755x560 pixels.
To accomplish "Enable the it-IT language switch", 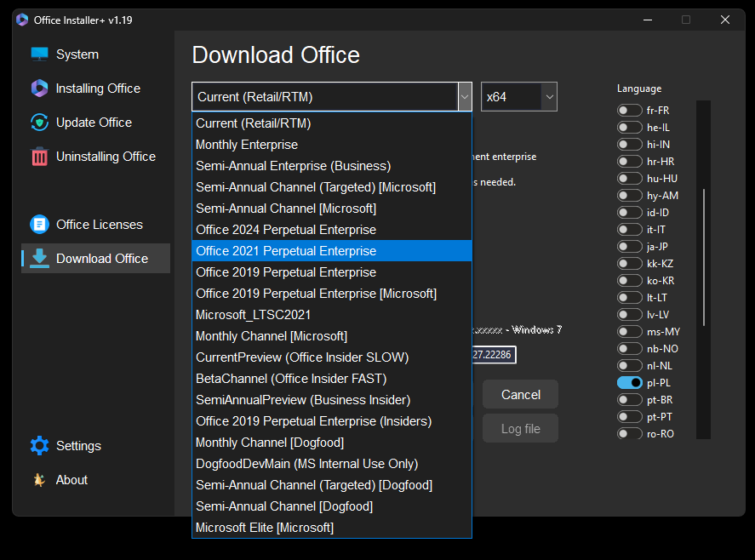I will coord(630,229).
